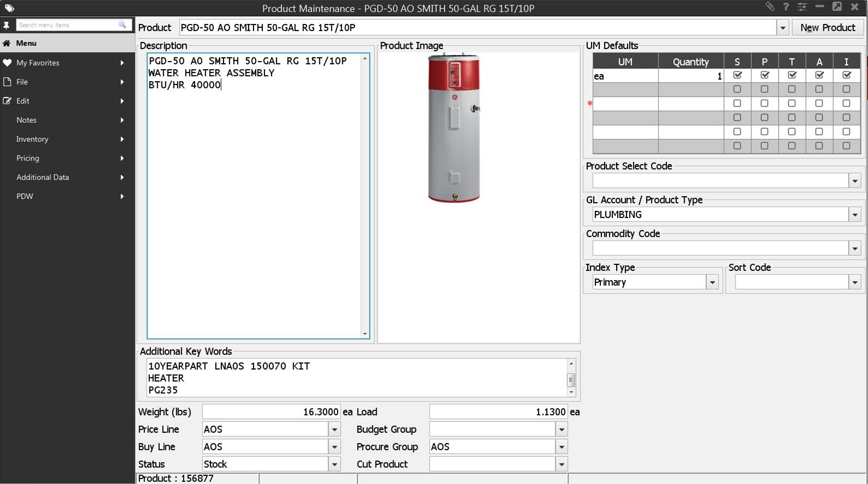Click in the Load value field
The width and height of the screenshot is (868, 484).
point(498,412)
